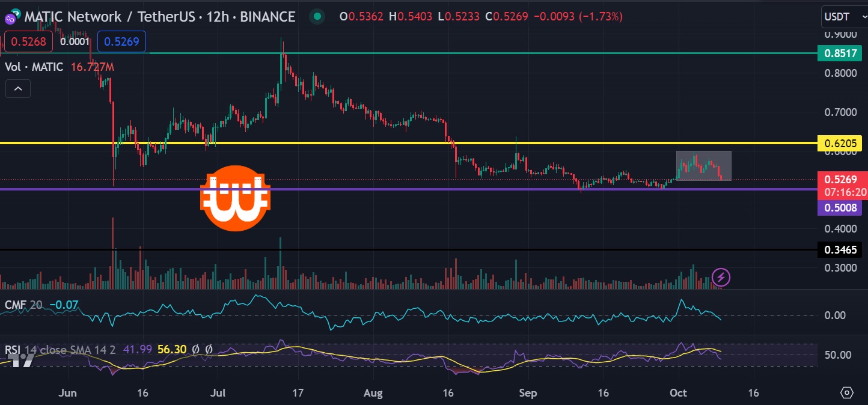Click the CMF value −0.07
This screenshot has height=405, width=868.
(x=64, y=305)
